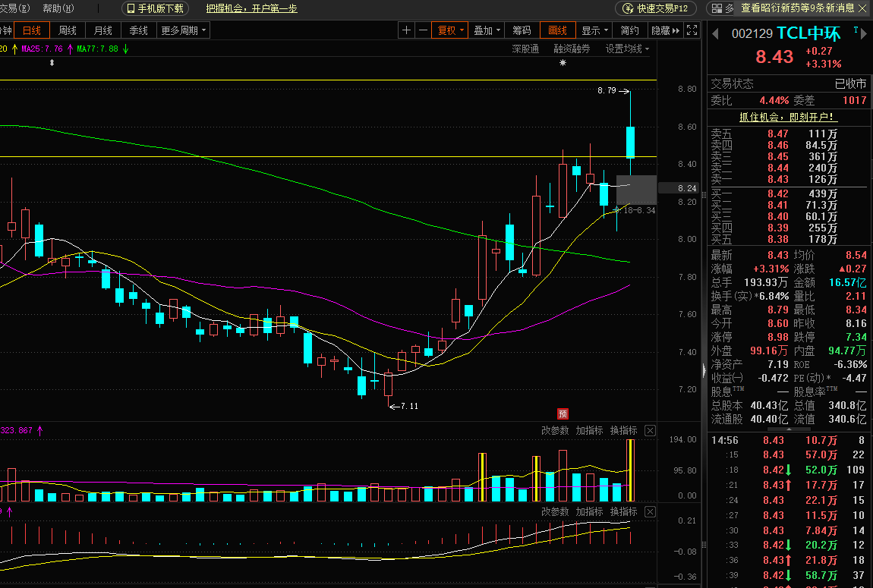Zoom out the chart with minus icon
The image size is (873, 588).
[424, 30]
